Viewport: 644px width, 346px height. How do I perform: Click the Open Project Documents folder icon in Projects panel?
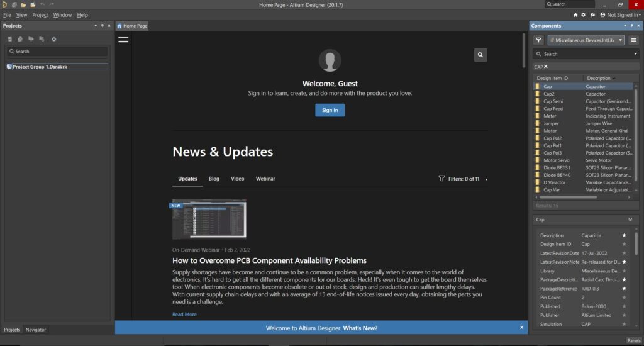(x=31, y=39)
